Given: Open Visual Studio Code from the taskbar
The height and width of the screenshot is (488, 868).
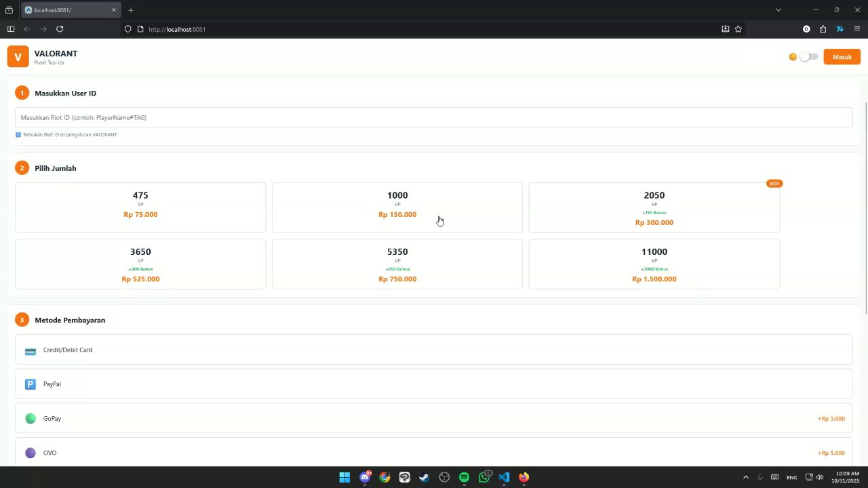Looking at the screenshot, I should (x=504, y=477).
